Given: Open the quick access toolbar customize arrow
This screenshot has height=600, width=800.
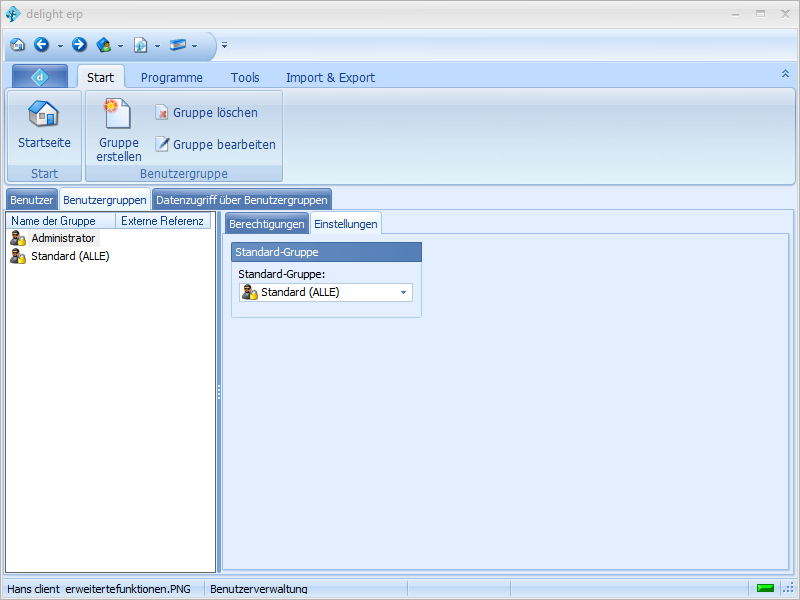Looking at the screenshot, I should coord(225,45).
